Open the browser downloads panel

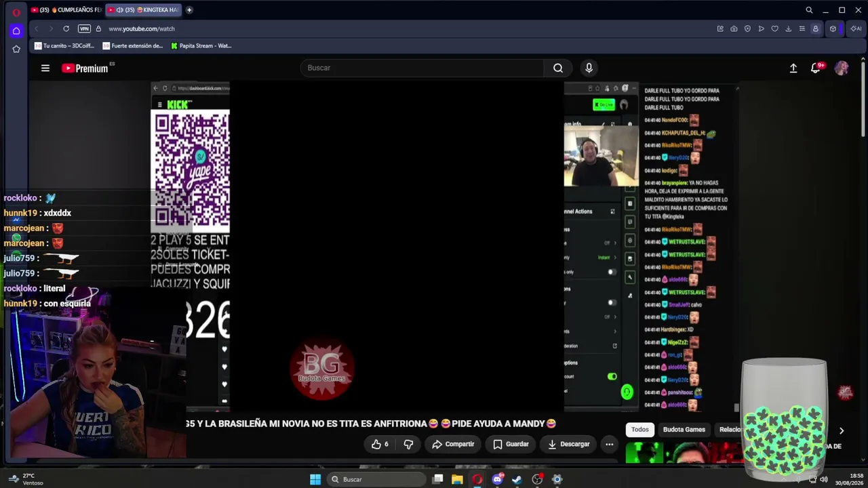click(x=788, y=28)
